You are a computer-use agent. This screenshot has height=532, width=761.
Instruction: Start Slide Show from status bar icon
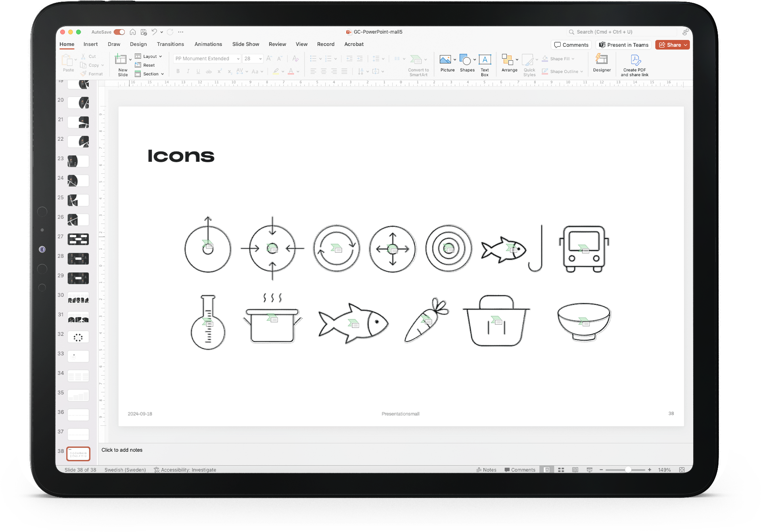click(589, 470)
